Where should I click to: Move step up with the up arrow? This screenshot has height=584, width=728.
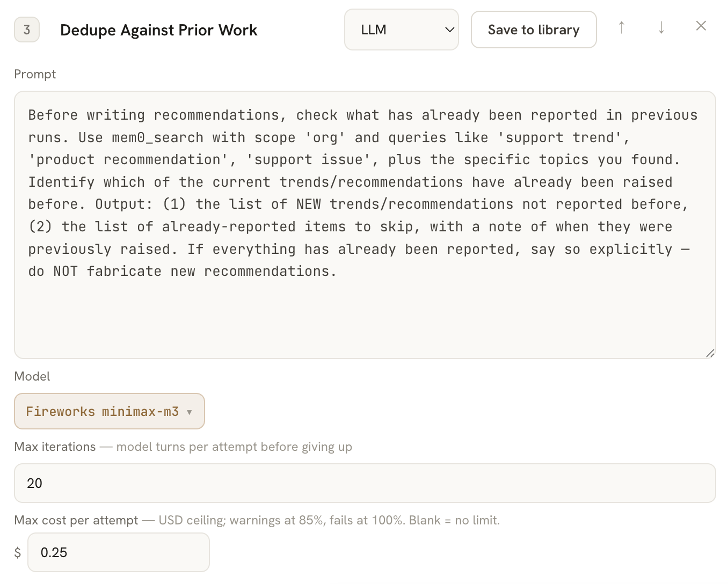(x=621, y=27)
